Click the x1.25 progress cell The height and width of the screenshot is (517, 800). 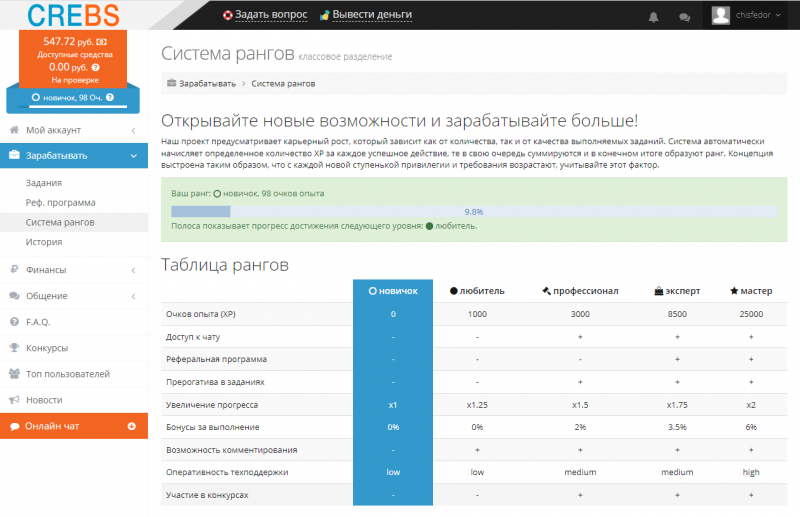477,405
